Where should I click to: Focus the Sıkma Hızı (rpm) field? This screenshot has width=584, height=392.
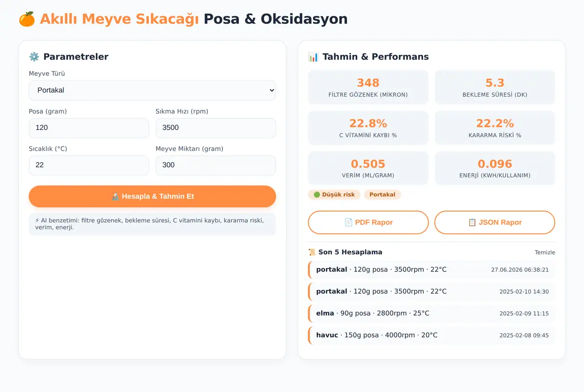click(x=216, y=128)
